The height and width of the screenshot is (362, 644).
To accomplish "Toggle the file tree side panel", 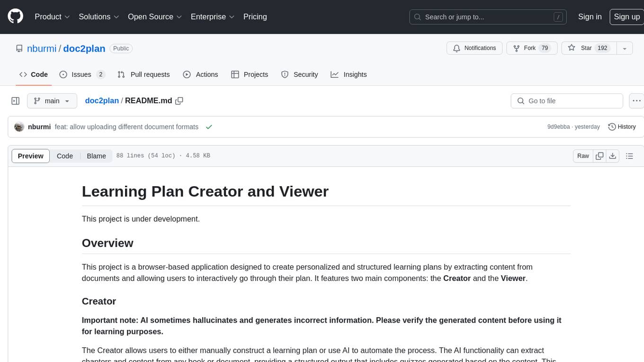I will tap(15, 101).
